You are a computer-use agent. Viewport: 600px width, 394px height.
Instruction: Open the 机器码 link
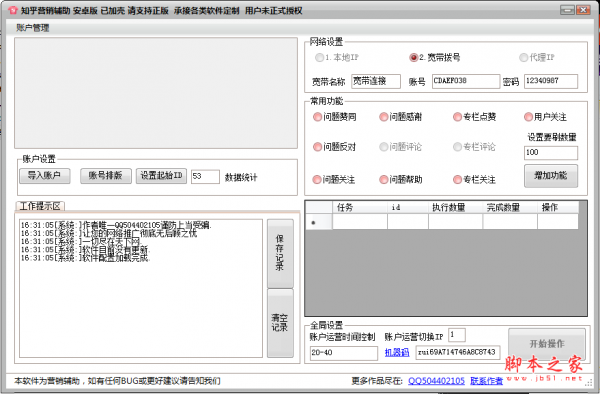click(x=397, y=352)
